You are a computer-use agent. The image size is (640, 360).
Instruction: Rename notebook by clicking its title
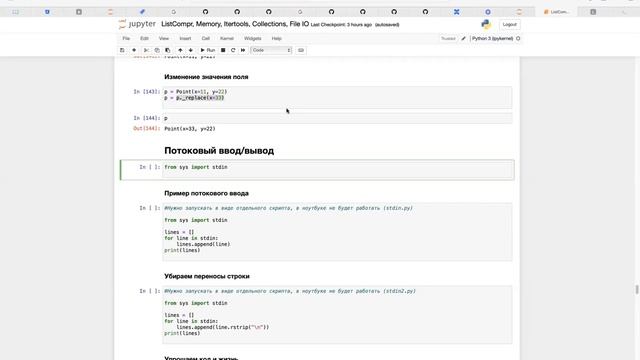235,24
